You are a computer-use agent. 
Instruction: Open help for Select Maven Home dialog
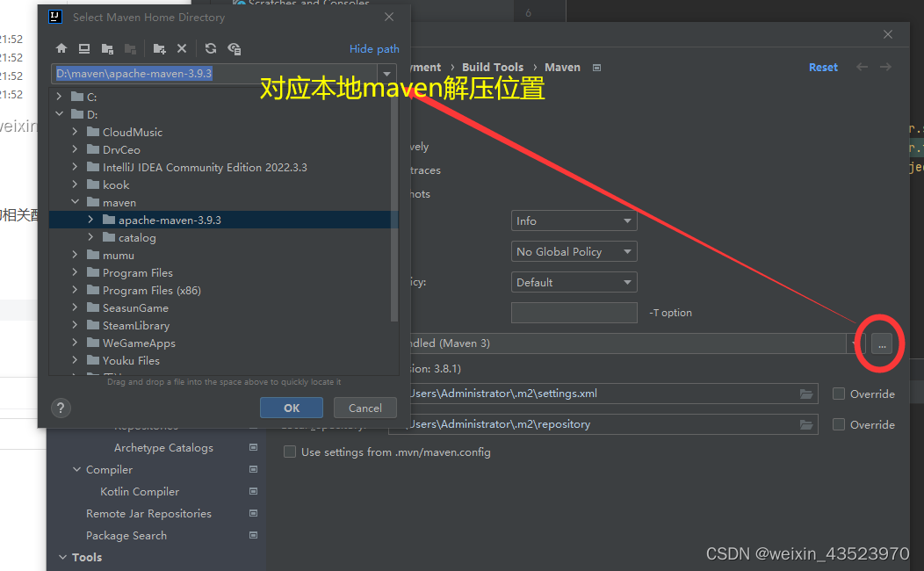(61, 408)
